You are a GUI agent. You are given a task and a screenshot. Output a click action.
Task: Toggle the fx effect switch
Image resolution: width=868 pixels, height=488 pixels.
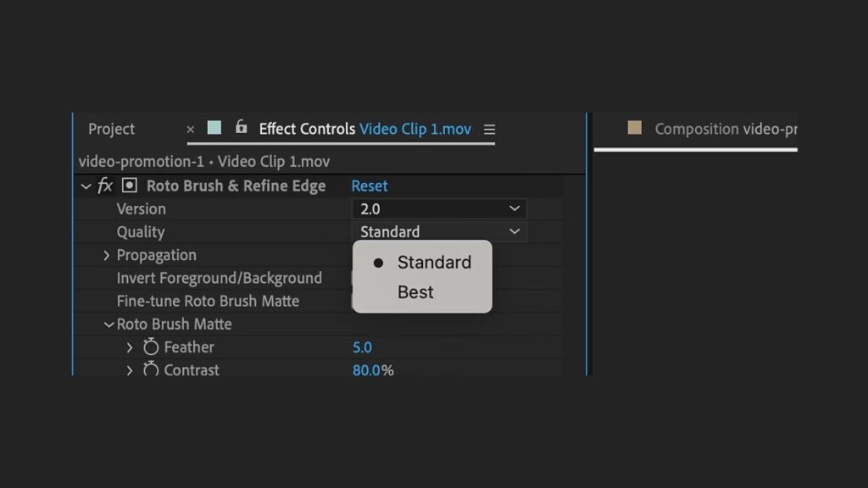105,186
